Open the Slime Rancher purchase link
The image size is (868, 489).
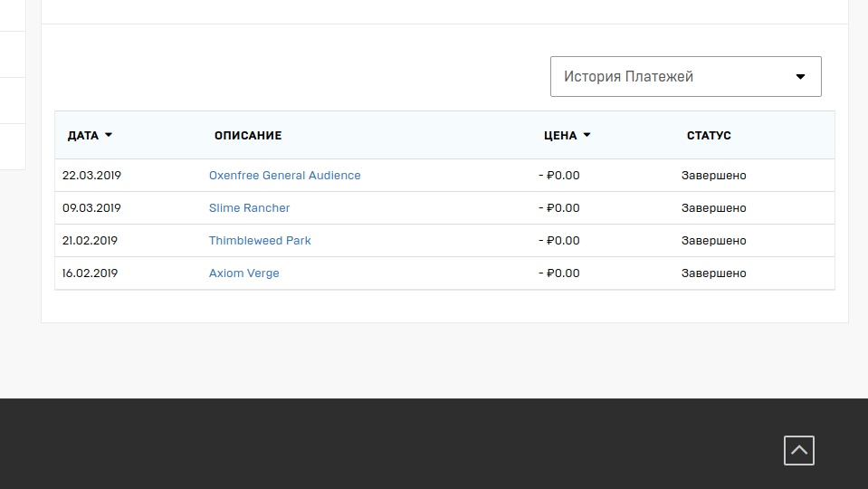[x=249, y=207]
